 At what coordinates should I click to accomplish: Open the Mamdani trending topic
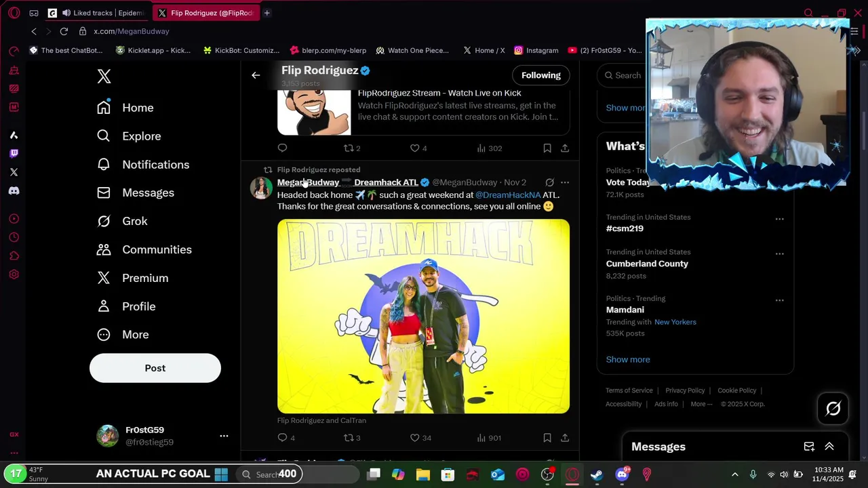pyautogui.click(x=625, y=310)
